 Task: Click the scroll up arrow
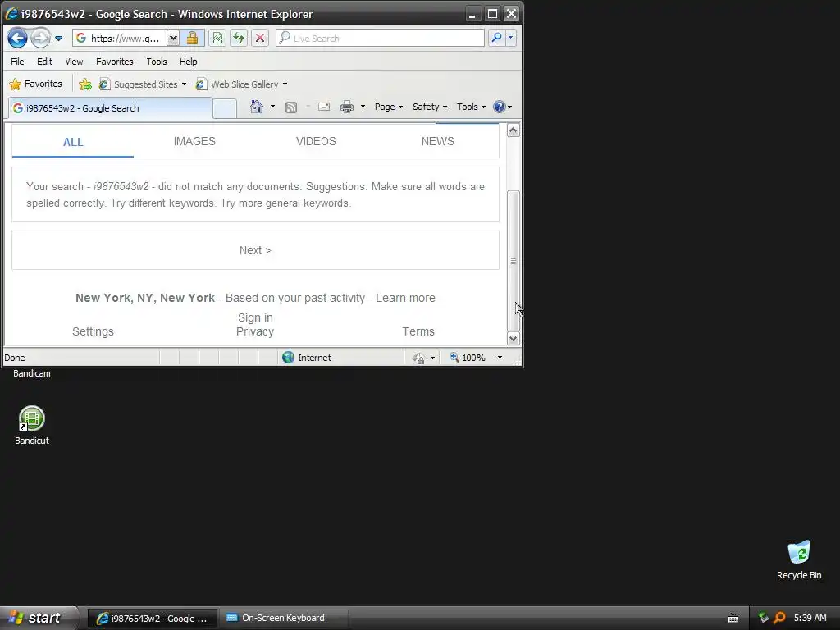[514, 130]
